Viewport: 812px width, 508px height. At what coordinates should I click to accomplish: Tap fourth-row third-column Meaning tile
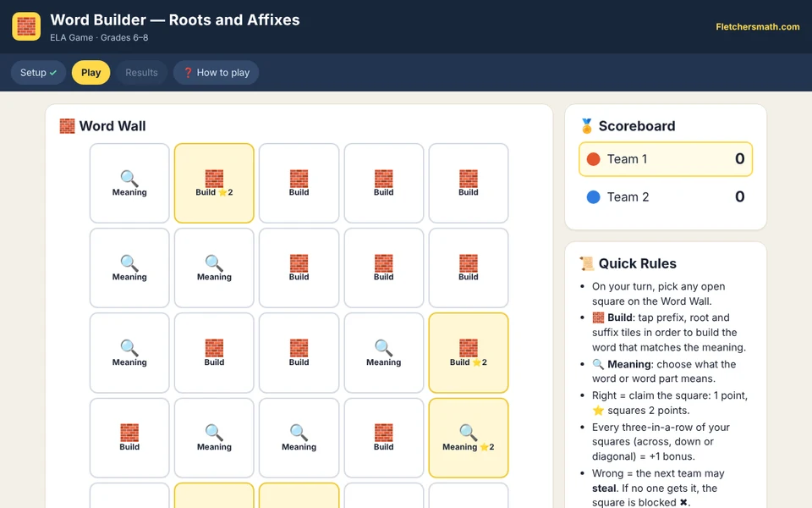299,438
